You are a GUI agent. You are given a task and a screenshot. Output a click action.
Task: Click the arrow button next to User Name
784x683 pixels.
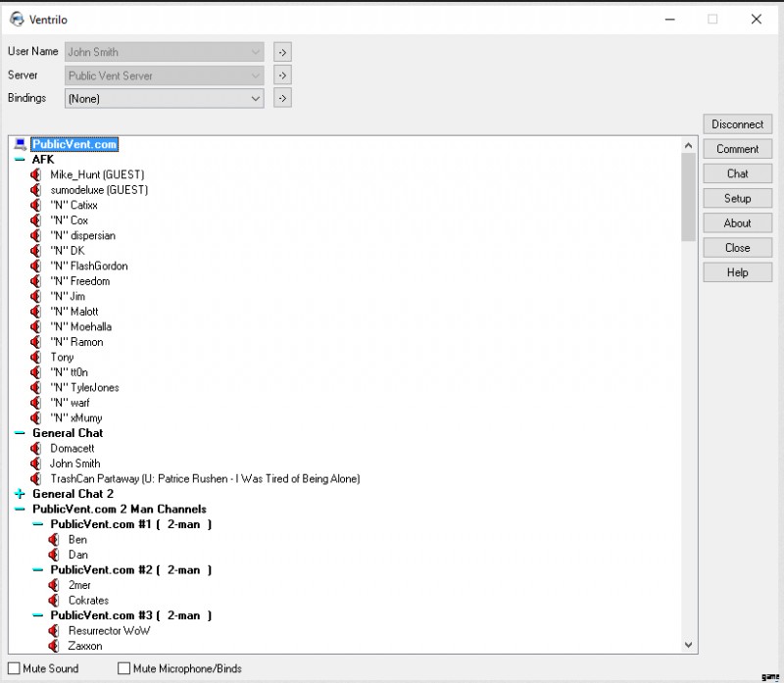pyautogui.click(x=282, y=52)
